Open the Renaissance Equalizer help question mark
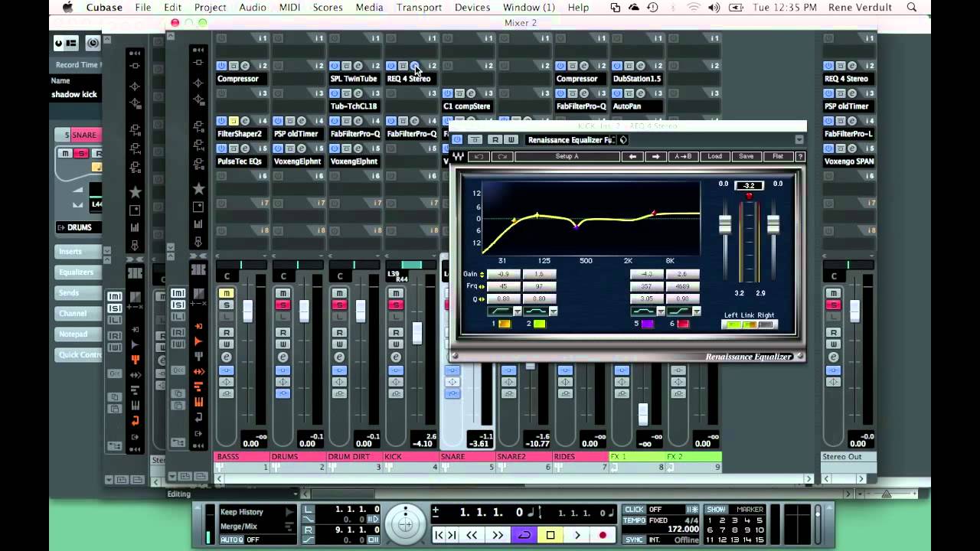 click(800, 156)
